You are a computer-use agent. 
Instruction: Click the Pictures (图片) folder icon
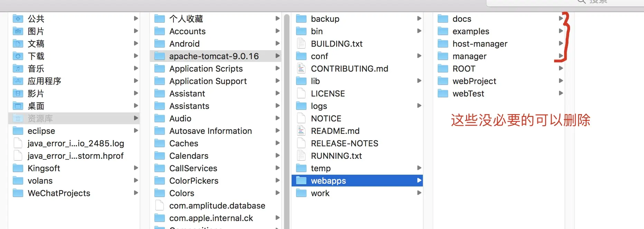pos(18,31)
